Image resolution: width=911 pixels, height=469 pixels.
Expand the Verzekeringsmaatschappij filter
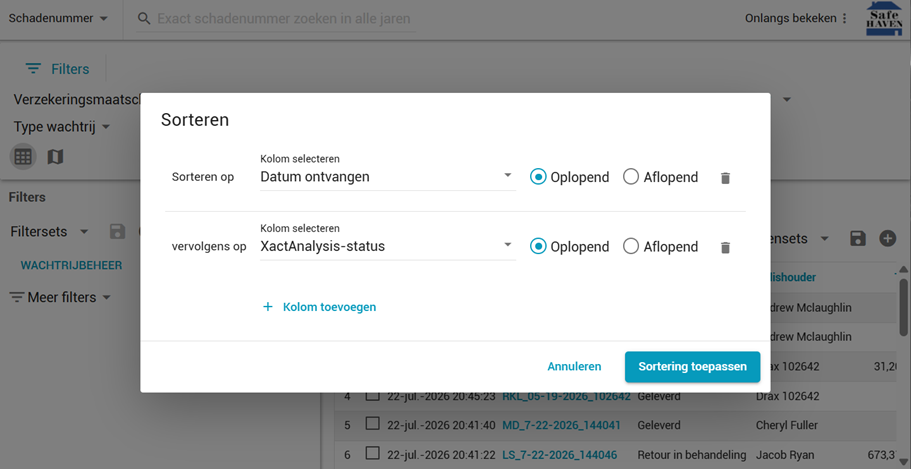click(x=77, y=99)
